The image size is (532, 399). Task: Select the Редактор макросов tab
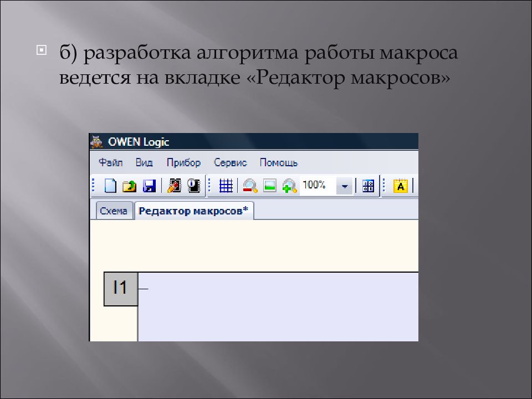194,211
